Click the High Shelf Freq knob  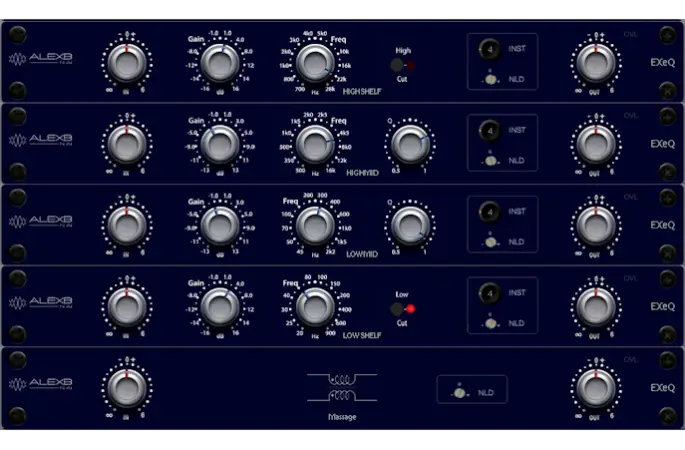tap(314, 64)
